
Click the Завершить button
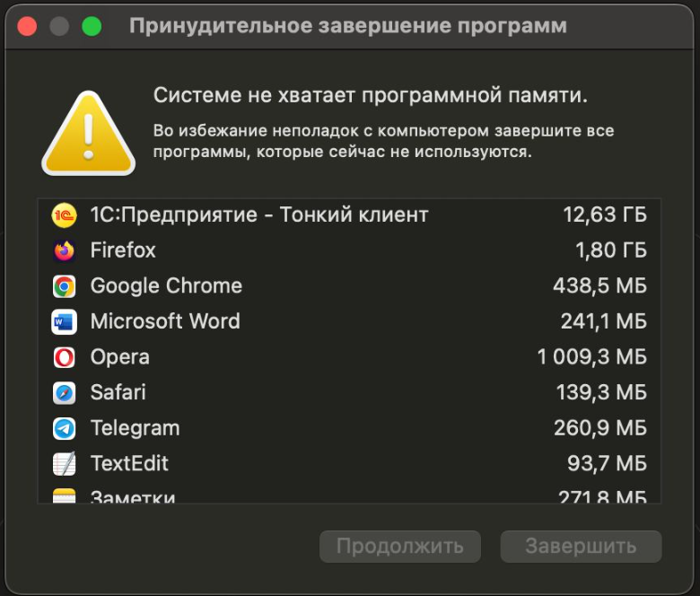[x=581, y=547]
